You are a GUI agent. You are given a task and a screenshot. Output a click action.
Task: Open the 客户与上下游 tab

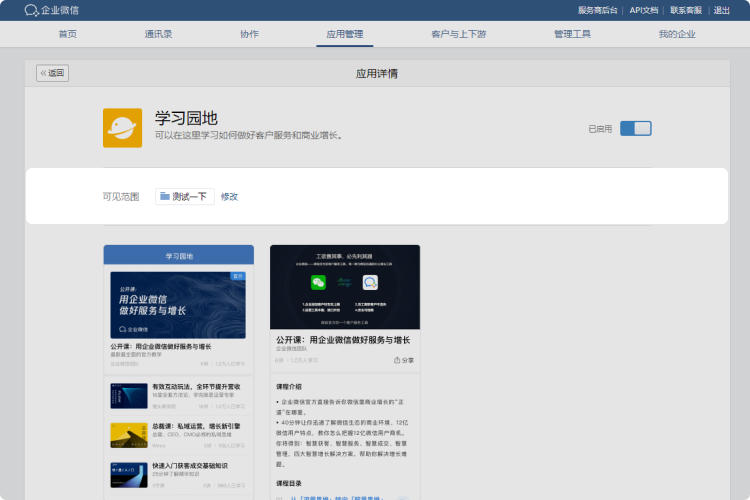click(459, 34)
